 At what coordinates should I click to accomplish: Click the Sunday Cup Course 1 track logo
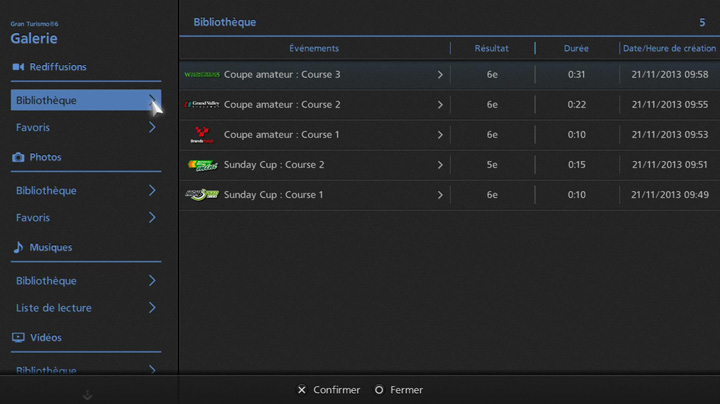[202, 195]
